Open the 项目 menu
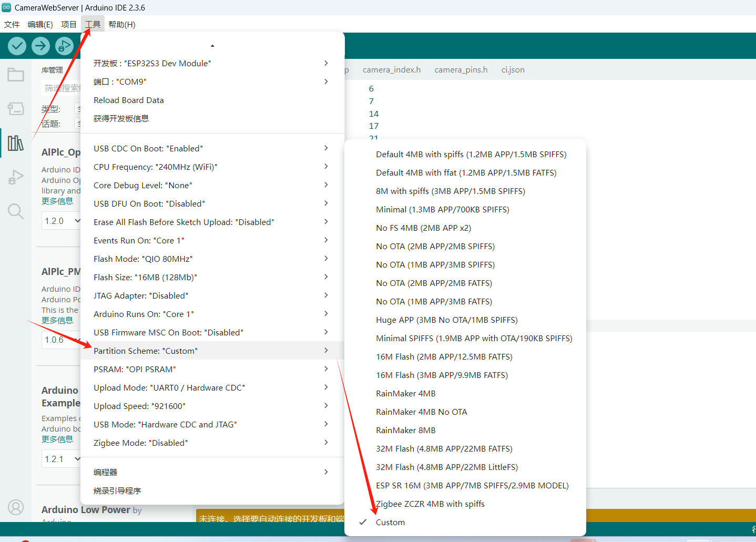 68,24
